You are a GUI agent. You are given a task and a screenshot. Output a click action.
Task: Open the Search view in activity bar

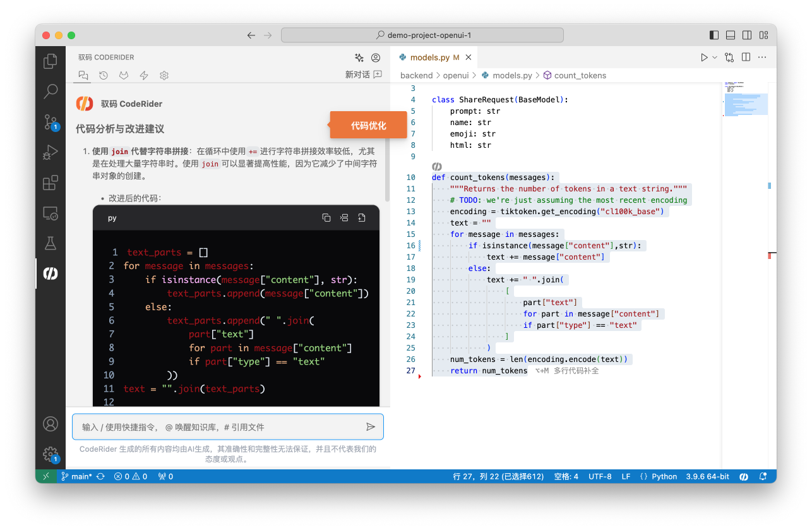pos(51,92)
